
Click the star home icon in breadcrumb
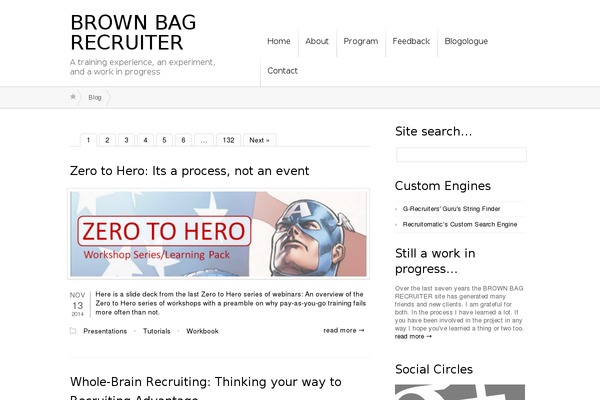pos(73,97)
